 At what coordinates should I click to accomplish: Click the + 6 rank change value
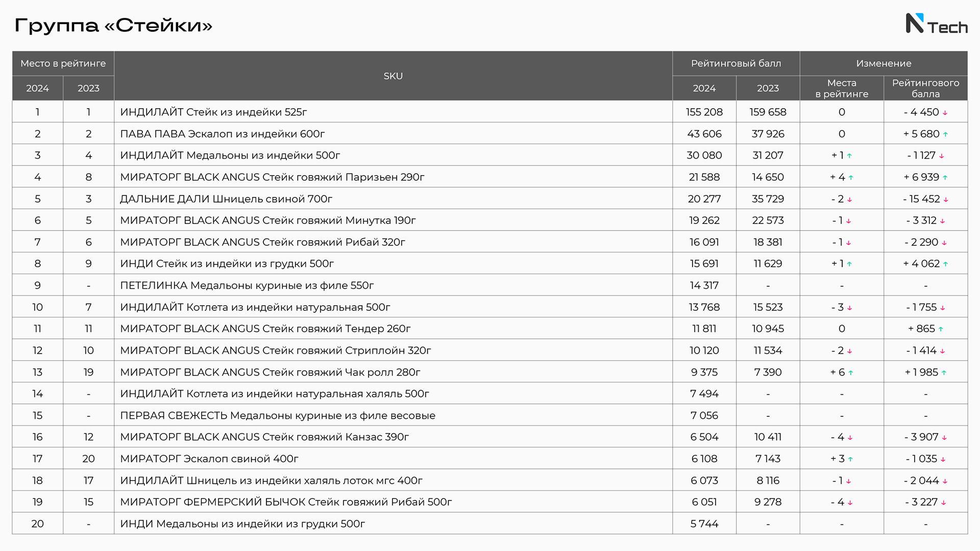pos(842,372)
